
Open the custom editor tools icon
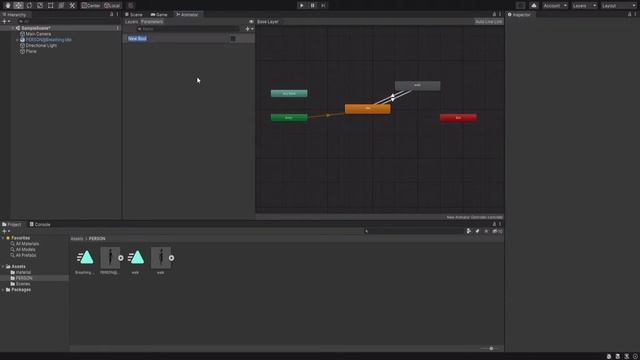72,5
